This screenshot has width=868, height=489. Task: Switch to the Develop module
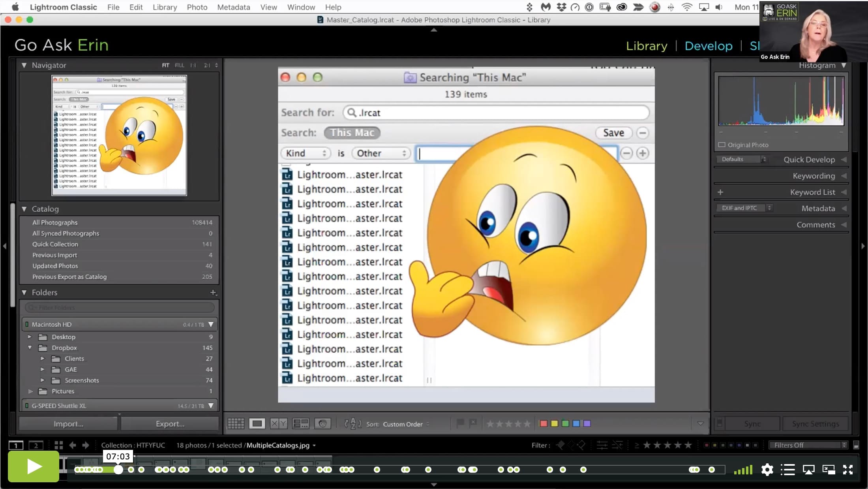tap(709, 46)
